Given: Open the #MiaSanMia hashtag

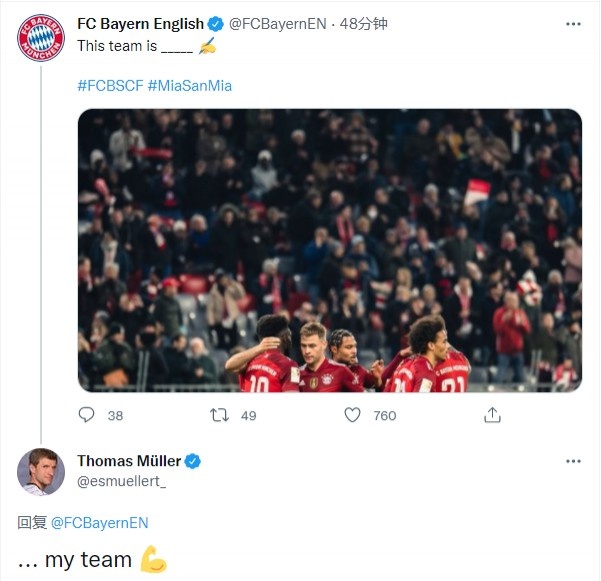Looking at the screenshot, I should pyautogui.click(x=190, y=85).
